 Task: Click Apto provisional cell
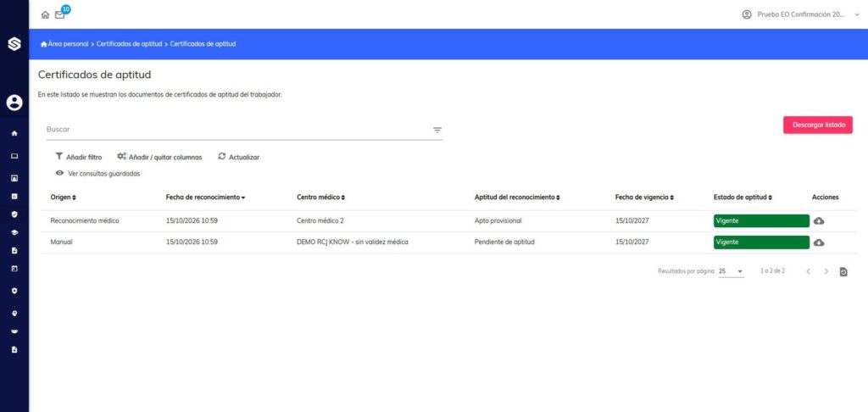(x=498, y=220)
